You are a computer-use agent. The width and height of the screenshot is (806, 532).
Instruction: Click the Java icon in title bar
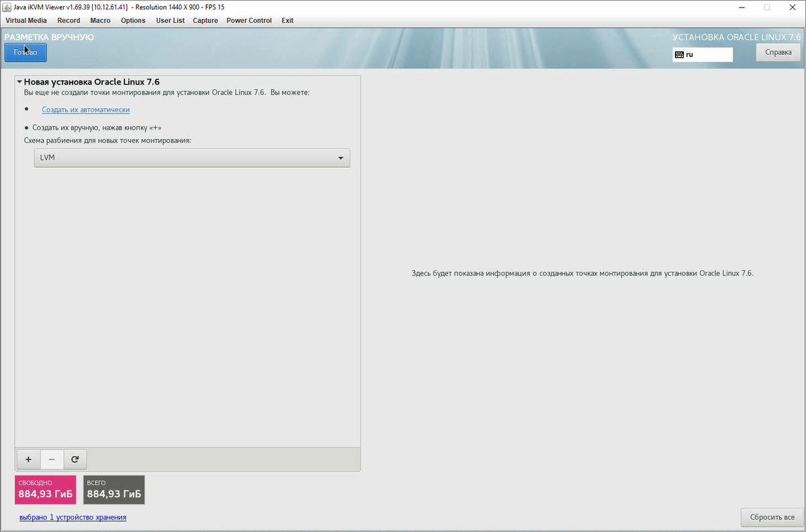pos(7,7)
